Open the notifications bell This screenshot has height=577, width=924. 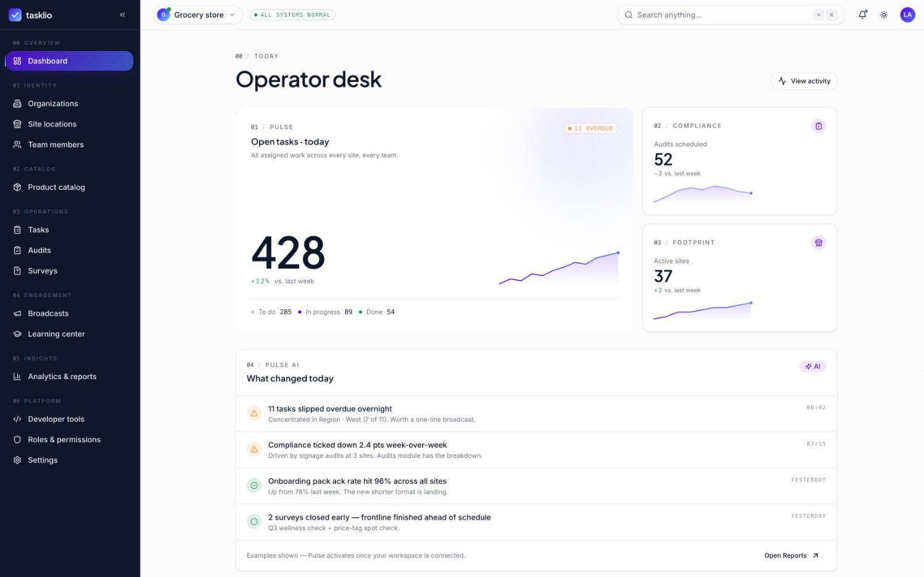pyautogui.click(x=862, y=15)
